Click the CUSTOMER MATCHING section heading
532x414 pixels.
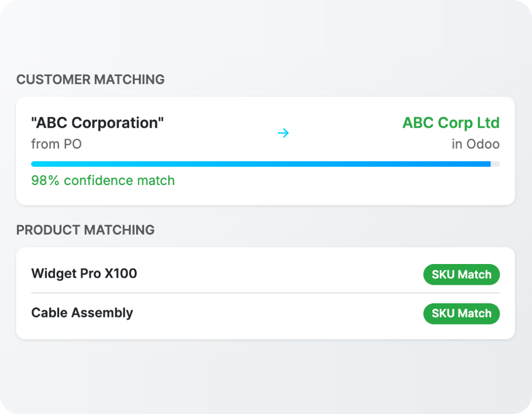point(90,79)
